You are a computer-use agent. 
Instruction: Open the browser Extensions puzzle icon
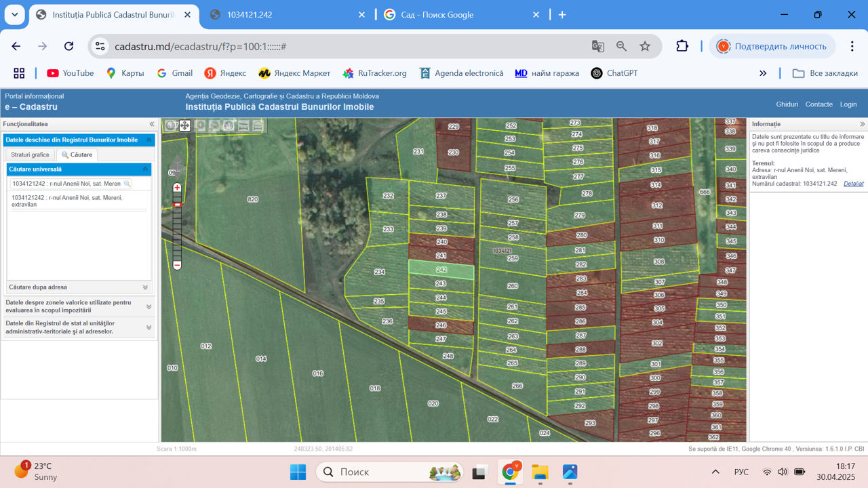682,46
